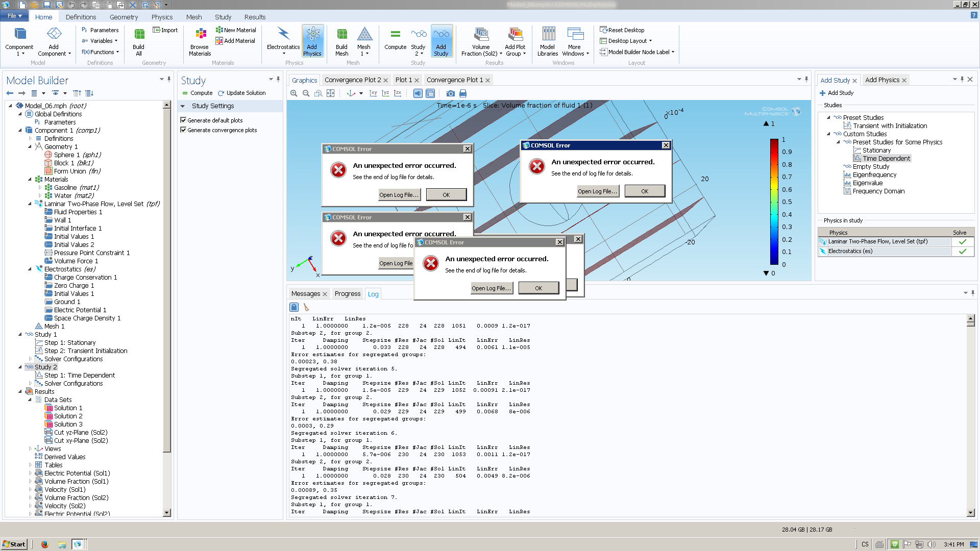Click the camera snapshot icon in Graphics toolbar
Screen dimensions: 980x551
click(x=450, y=93)
